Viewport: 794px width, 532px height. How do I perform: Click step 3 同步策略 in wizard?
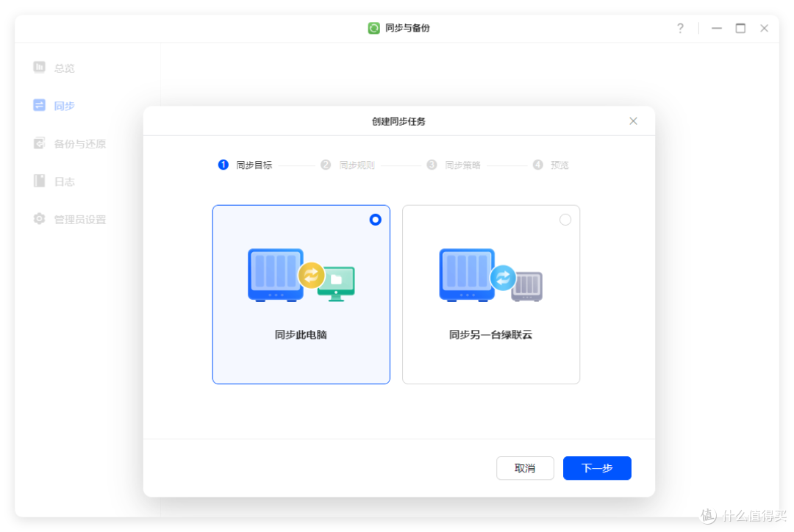click(x=454, y=165)
